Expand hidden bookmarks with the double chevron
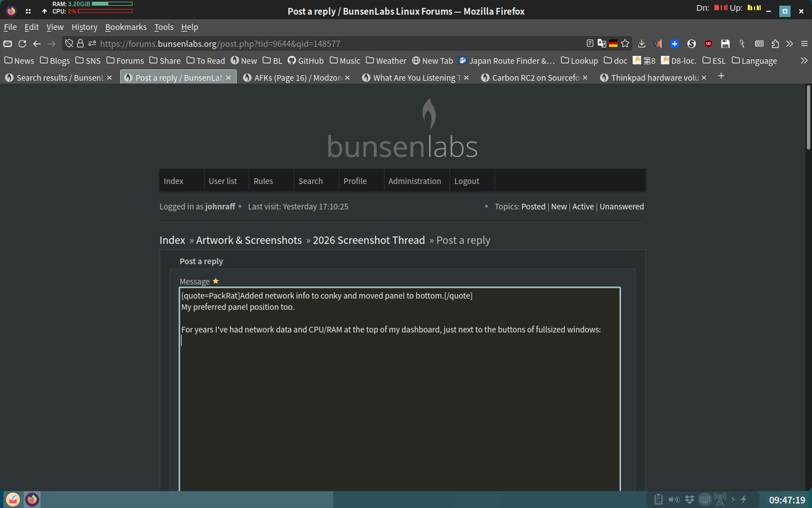Image resolution: width=812 pixels, height=508 pixels. coord(804,60)
